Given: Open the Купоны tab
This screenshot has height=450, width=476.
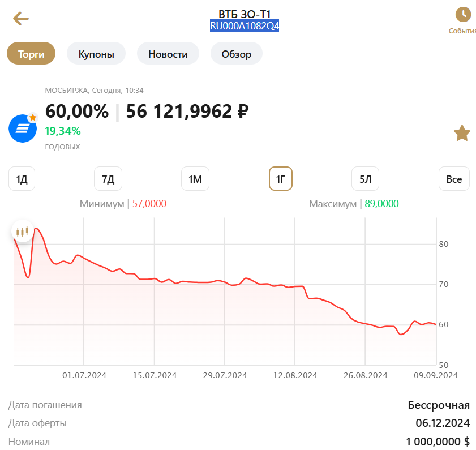Looking at the screenshot, I should click(96, 53).
